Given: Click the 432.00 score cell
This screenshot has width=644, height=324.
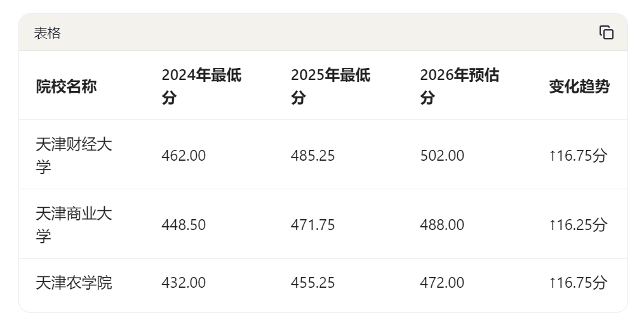Looking at the screenshot, I should 184,283.
